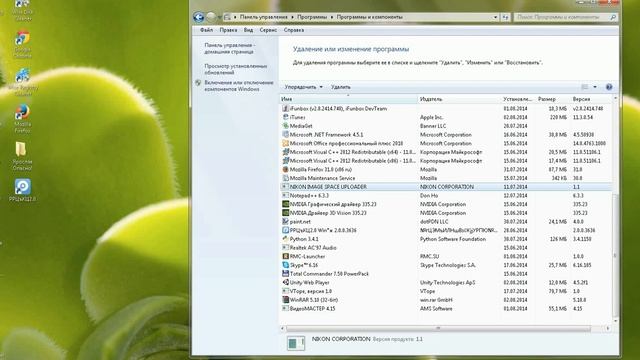
Task: Click the Apple Inc. publisher cell
Action: [x=431, y=117]
